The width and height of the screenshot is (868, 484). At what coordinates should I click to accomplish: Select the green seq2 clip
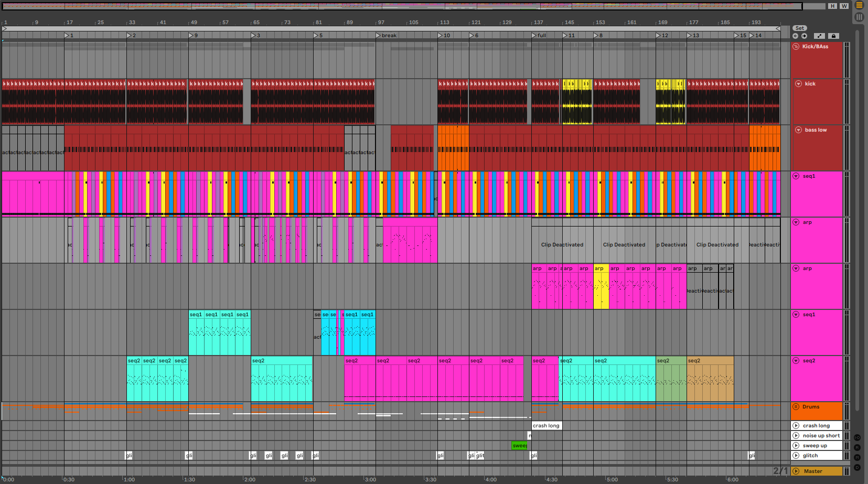[671, 379]
